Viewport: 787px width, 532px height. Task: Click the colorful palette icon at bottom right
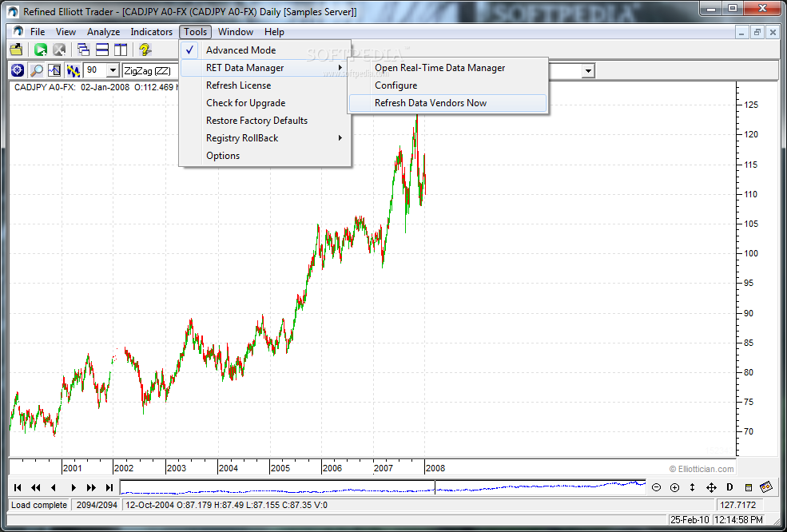[766, 486]
